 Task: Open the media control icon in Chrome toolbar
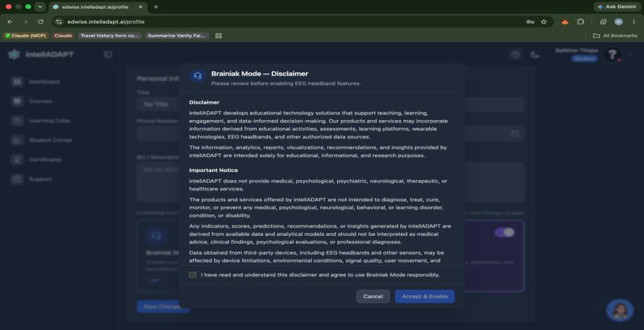pos(603,22)
